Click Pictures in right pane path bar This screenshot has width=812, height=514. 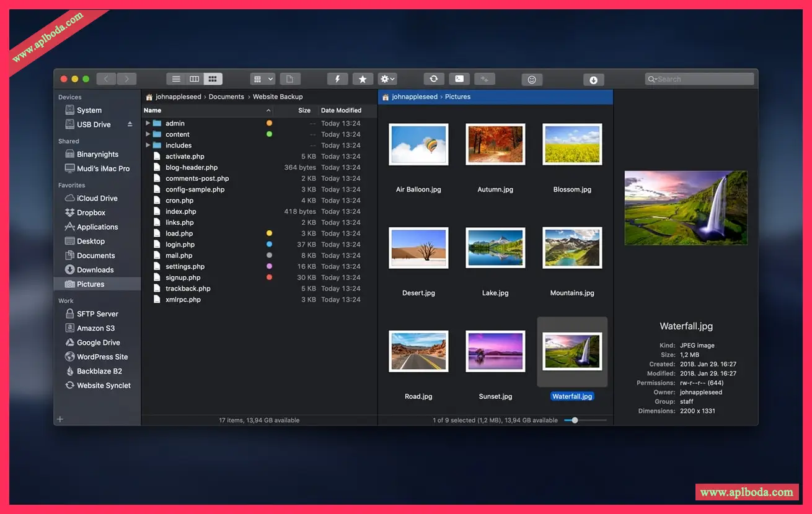[457, 97]
